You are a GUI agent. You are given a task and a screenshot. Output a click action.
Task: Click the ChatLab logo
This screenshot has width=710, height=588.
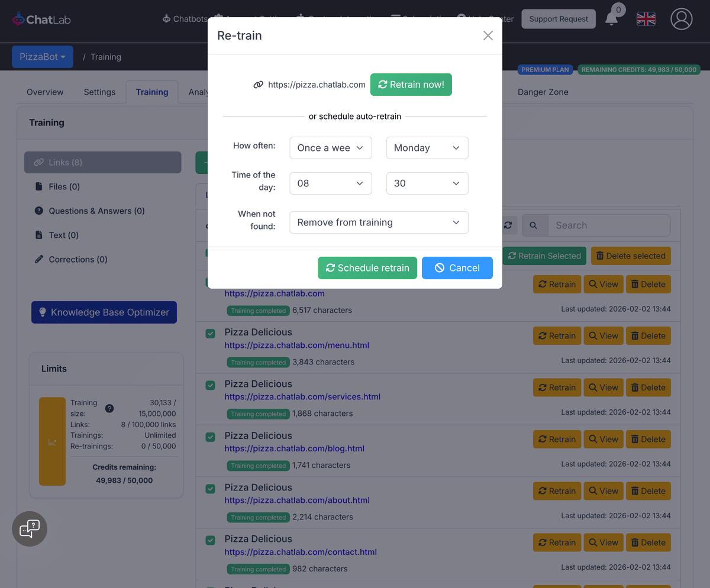41,19
